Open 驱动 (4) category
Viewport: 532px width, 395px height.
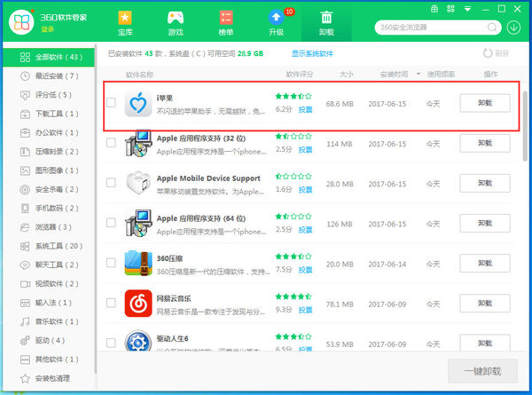coord(49,340)
